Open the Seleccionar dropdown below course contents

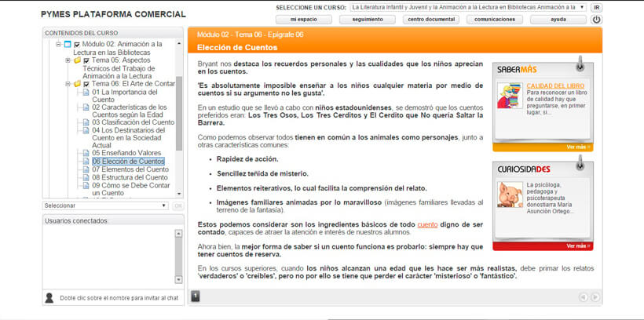pyautogui.click(x=105, y=205)
